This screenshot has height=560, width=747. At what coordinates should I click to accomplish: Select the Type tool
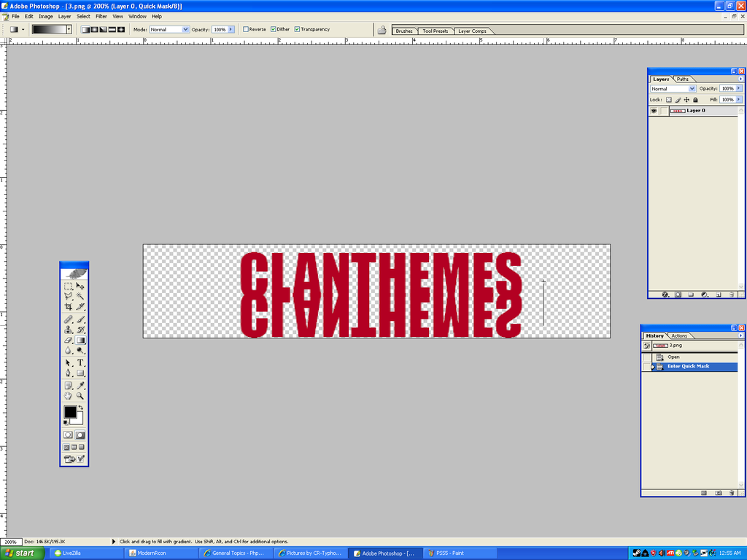click(x=80, y=363)
